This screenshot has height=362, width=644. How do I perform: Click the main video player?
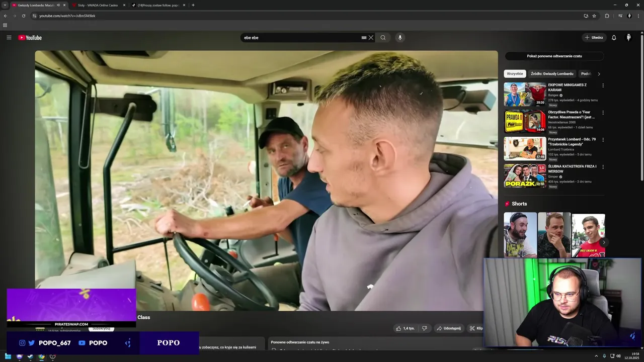point(266,180)
